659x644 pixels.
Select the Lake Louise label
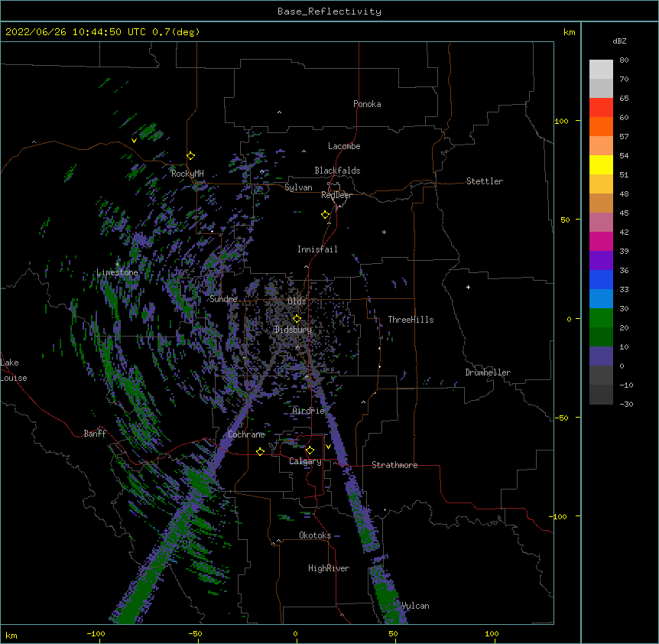point(14,370)
